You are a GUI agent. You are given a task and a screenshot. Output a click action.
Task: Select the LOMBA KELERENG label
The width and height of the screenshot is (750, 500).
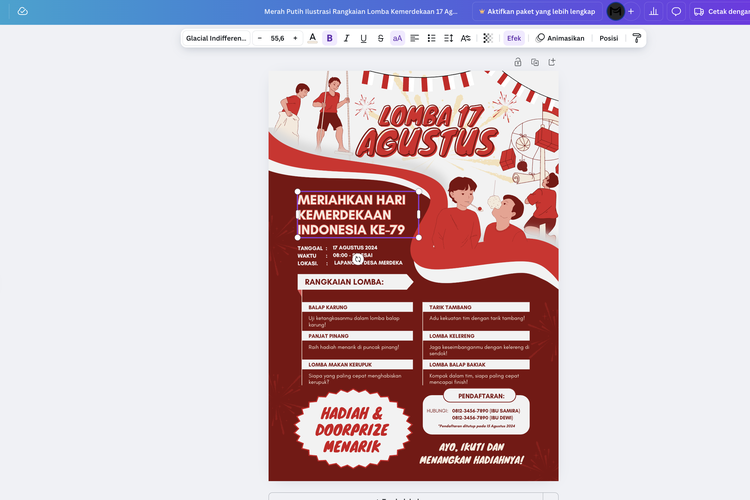tap(452, 336)
